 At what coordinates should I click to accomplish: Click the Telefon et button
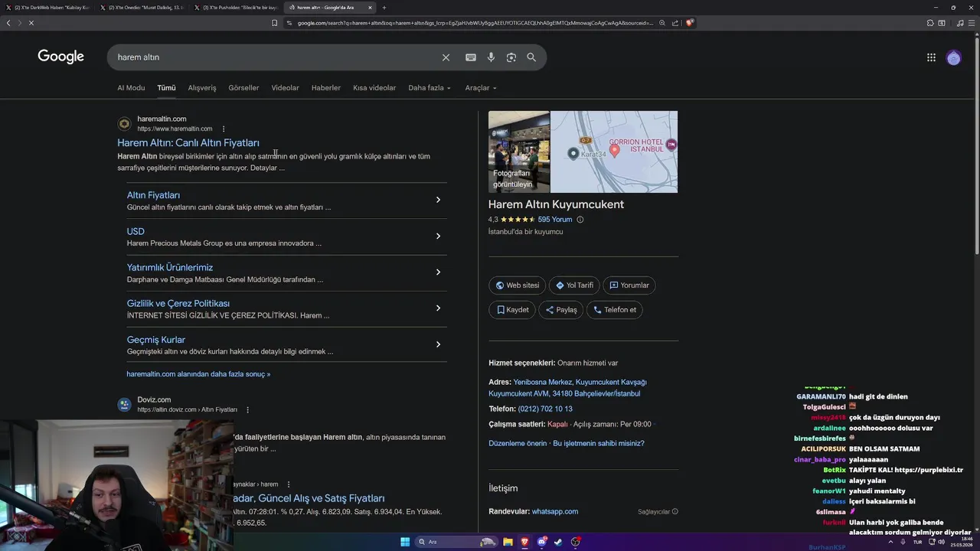[615, 310]
